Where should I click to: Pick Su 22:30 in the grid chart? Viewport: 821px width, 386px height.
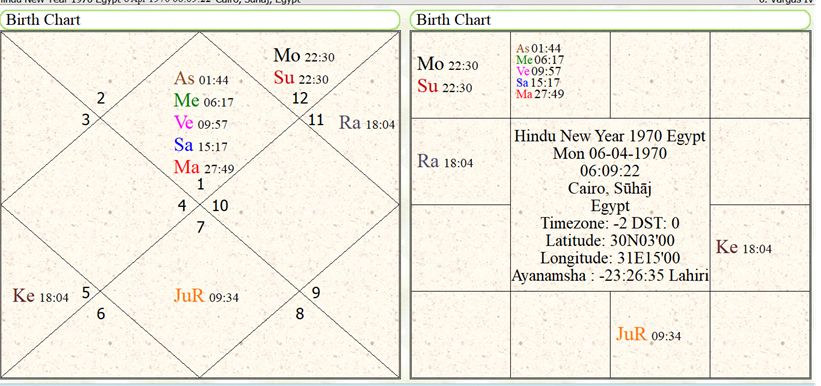[x=445, y=85]
